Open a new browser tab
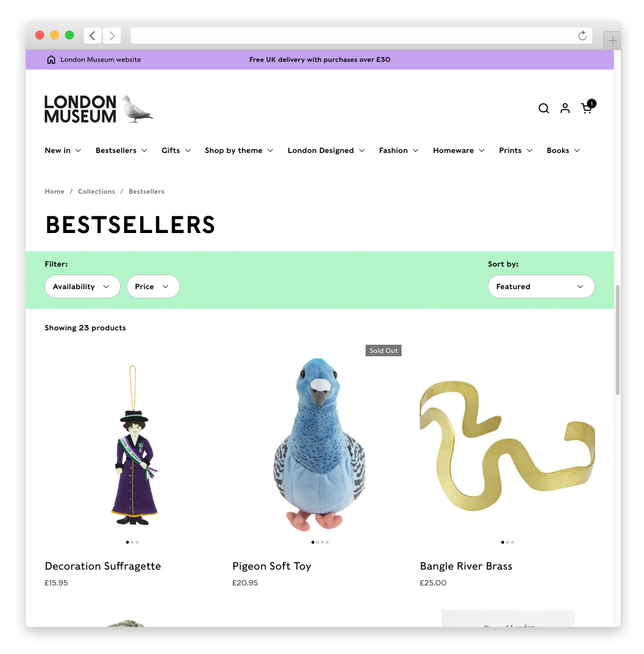This screenshot has height=654, width=644. click(x=612, y=41)
